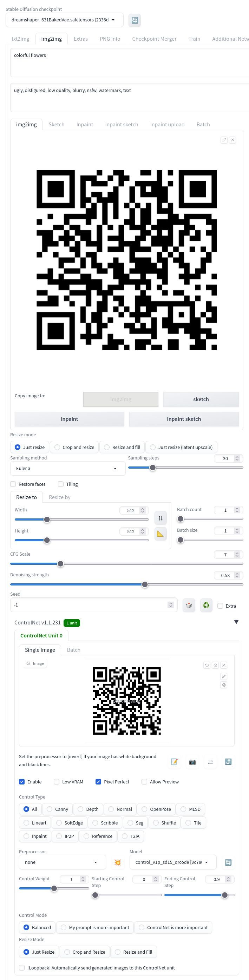This screenshot has height=980, width=249.
Task: Enable webcam with the camera icon
Action: (192, 762)
